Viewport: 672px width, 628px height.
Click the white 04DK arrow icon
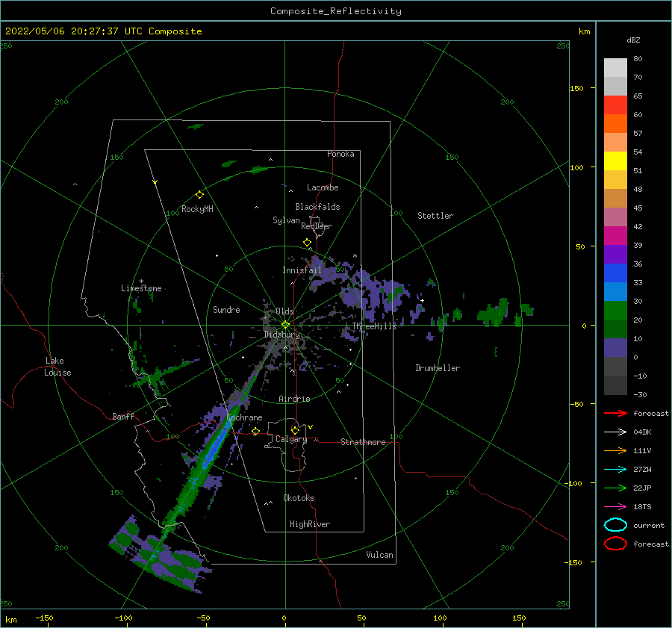(615, 432)
